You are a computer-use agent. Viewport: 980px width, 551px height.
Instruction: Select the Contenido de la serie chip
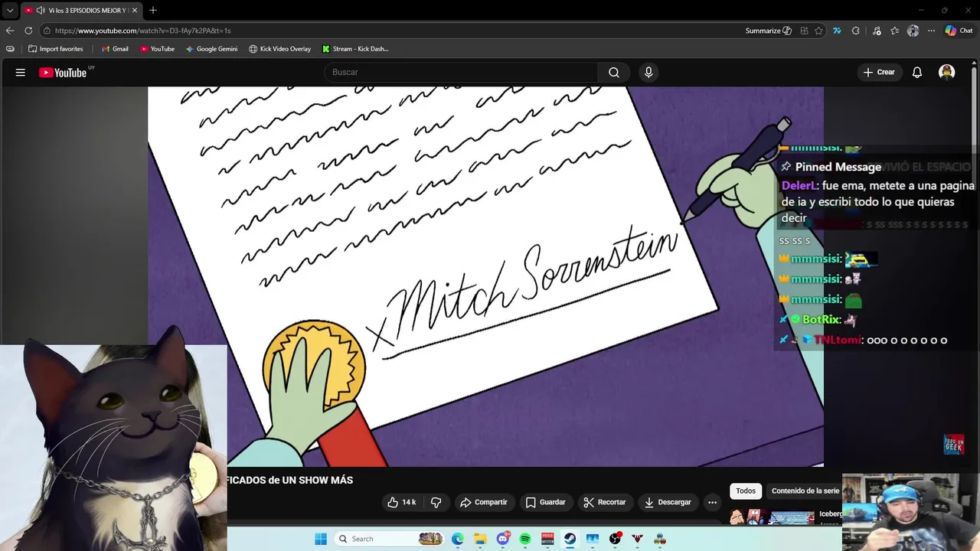[x=805, y=491]
